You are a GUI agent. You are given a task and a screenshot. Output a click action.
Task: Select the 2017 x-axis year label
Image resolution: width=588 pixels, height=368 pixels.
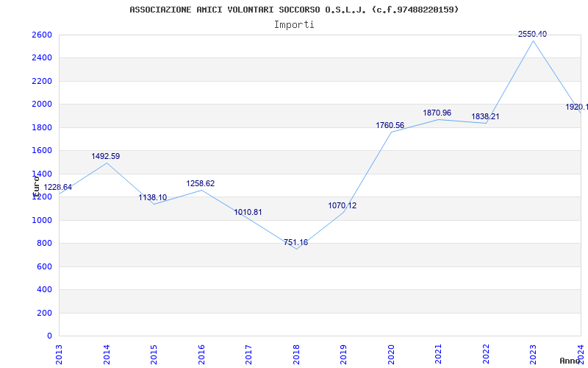248,354
